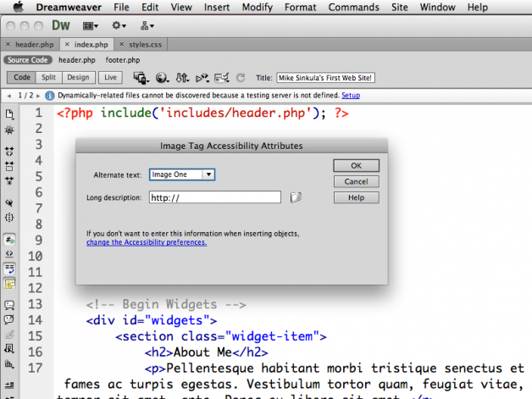Viewport: 532px width, 399px height.
Task: Open the footer.php related file
Action: [123, 60]
